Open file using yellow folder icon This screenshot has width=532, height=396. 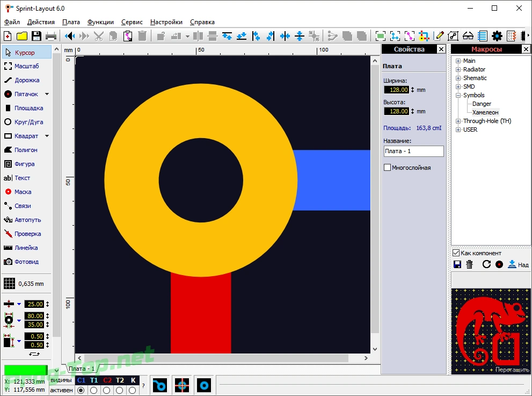tap(22, 36)
